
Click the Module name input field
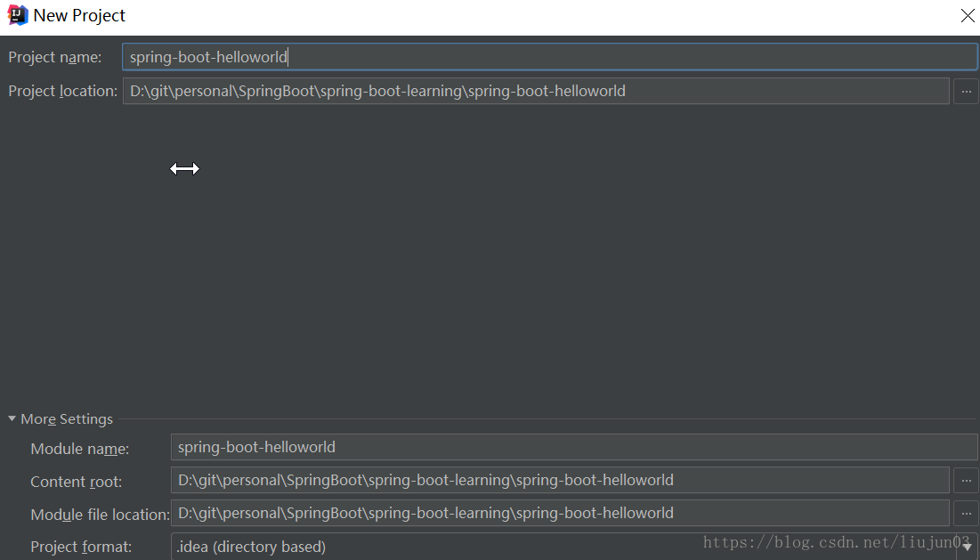pos(574,448)
